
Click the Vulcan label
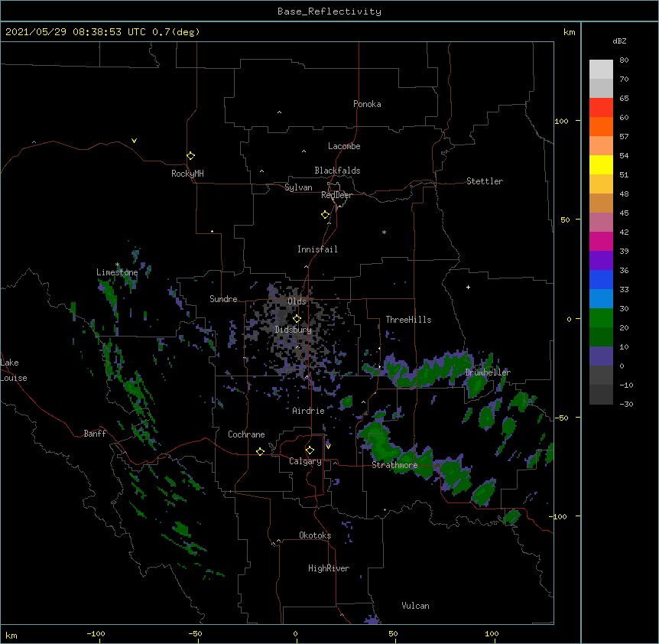415,606
